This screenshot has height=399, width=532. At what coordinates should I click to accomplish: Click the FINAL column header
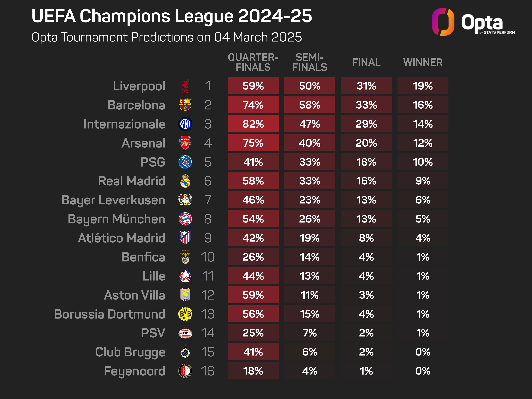366,62
